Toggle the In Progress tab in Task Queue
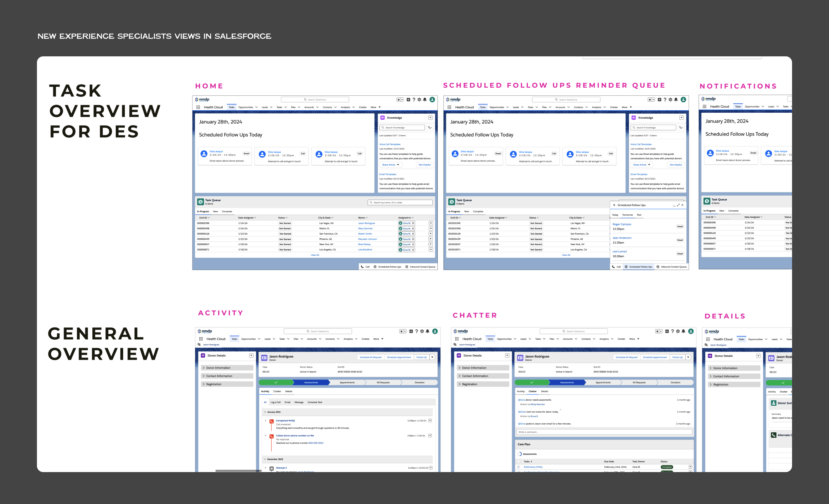This screenshot has height=504, width=829. point(203,211)
